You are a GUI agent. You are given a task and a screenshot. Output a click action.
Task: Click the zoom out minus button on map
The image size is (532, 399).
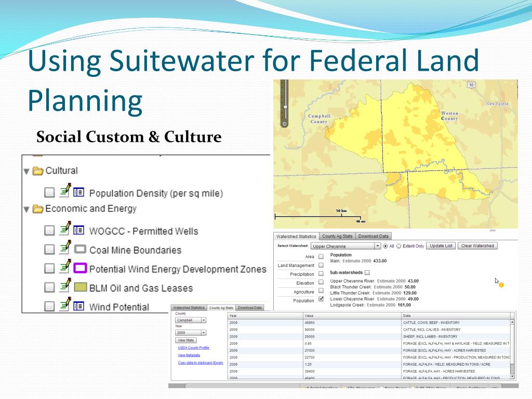[x=285, y=124]
